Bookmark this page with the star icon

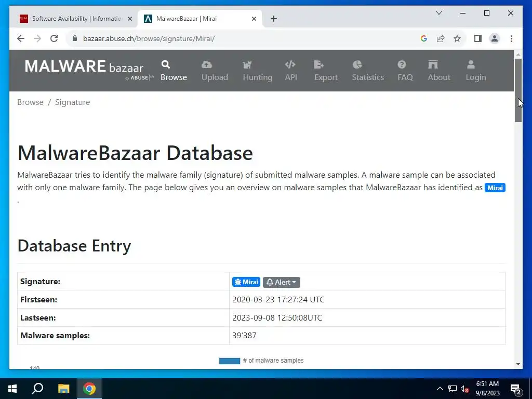457,38
